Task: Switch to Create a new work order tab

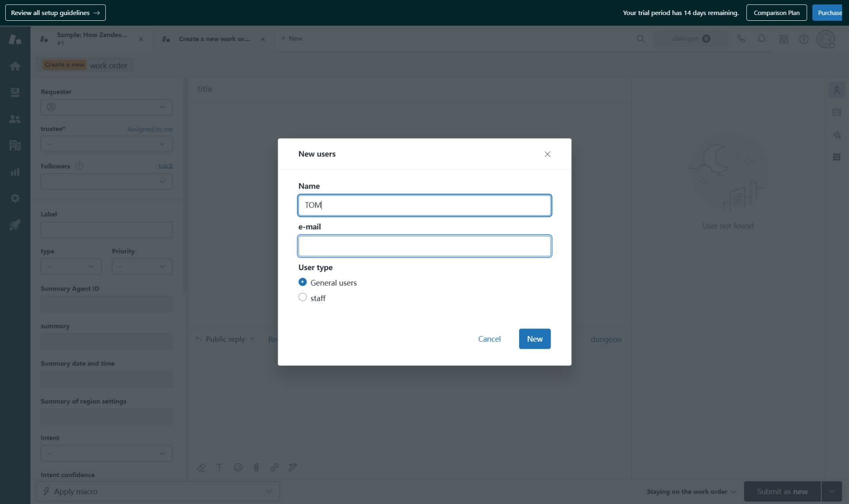Action: point(214,39)
